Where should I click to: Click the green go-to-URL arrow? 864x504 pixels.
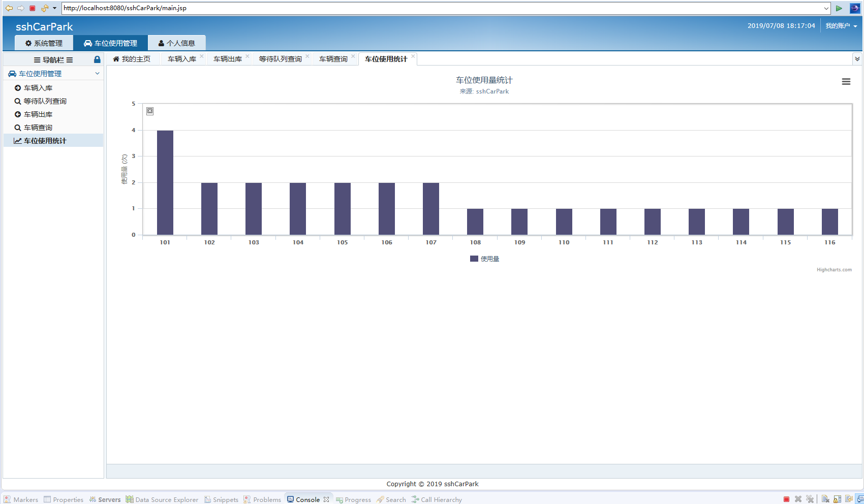(x=839, y=8)
